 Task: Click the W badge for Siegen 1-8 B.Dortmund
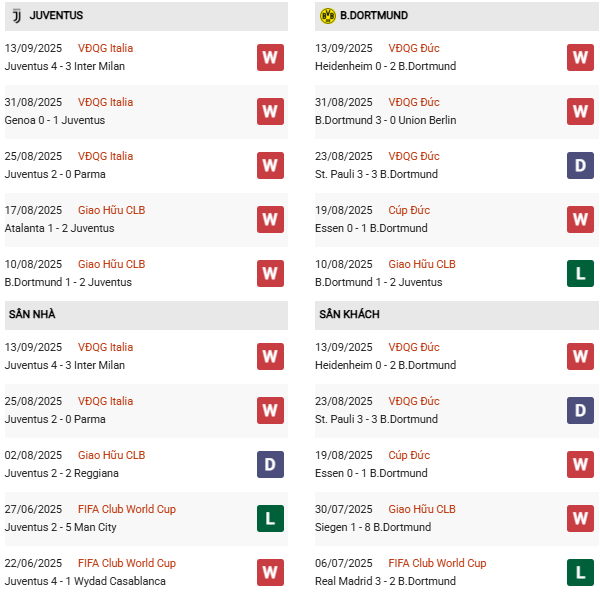[x=580, y=518]
